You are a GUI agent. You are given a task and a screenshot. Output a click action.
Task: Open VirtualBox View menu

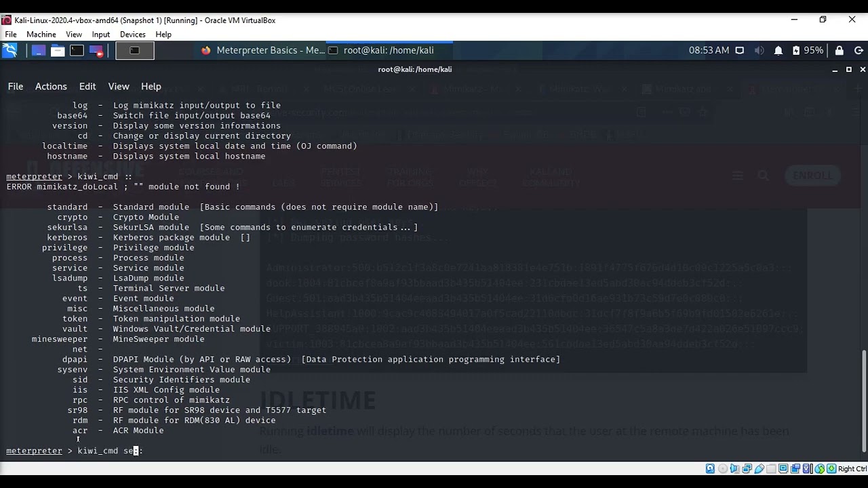74,34
